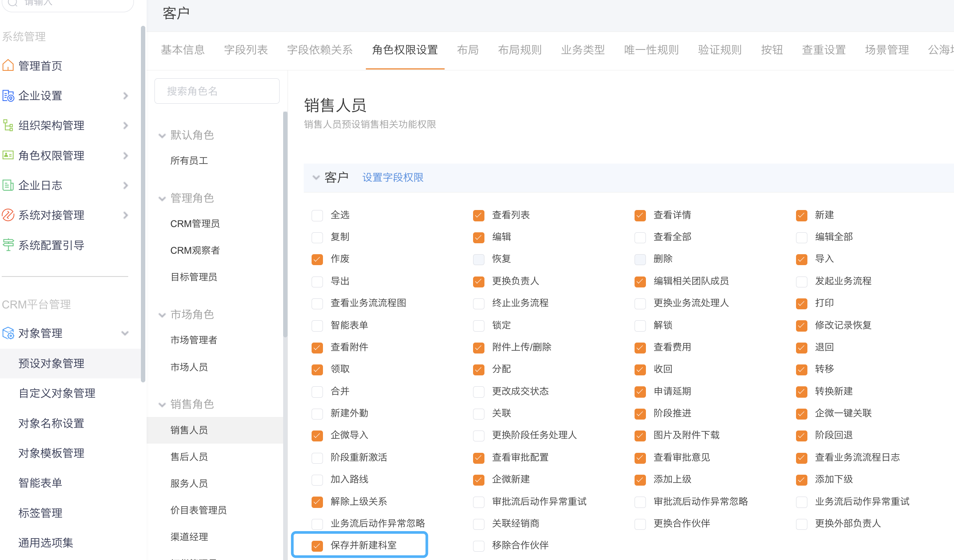Open the 布局规则 tab
The image size is (954, 560).
tap(519, 50)
